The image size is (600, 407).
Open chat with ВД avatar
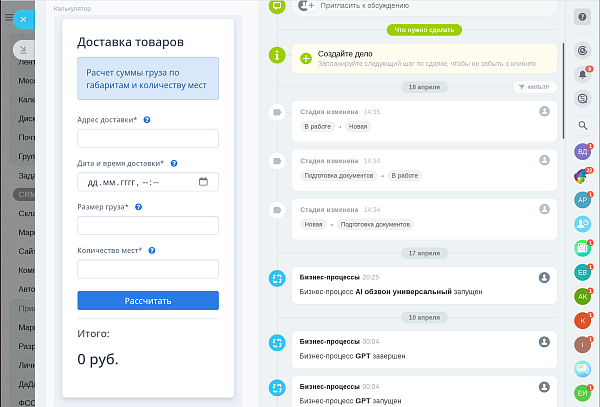click(x=582, y=151)
